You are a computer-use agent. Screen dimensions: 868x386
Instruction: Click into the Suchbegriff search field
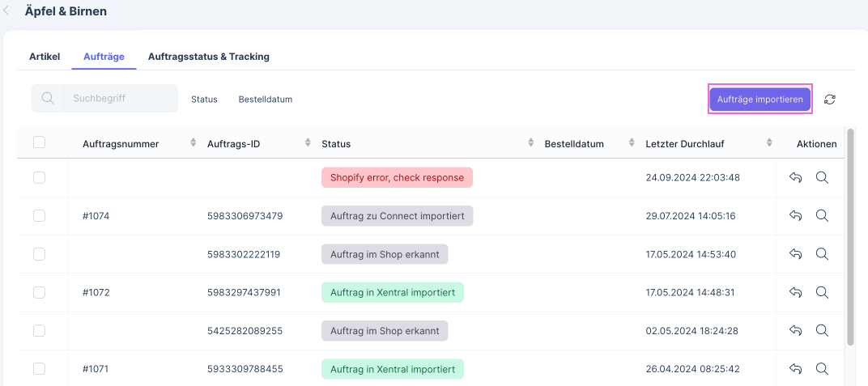(120, 99)
